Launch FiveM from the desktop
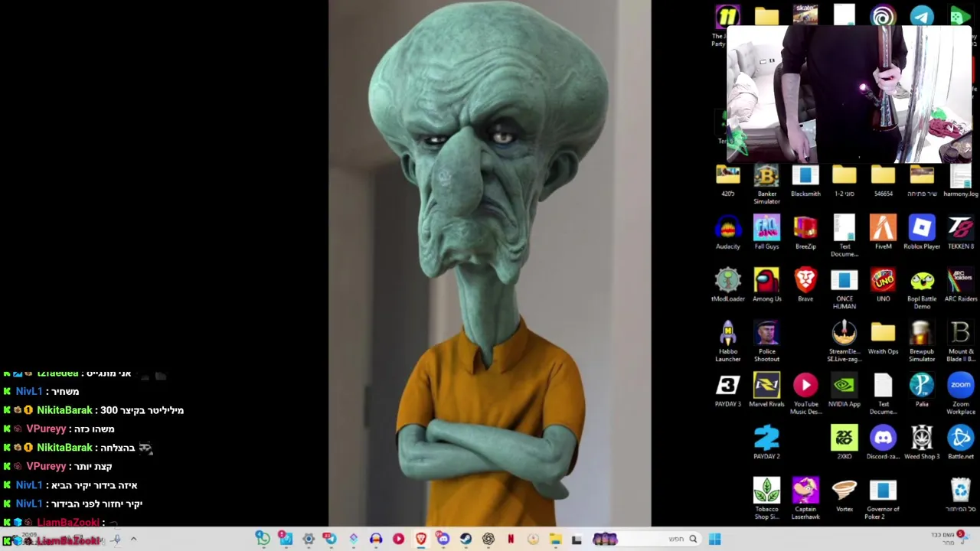The height and width of the screenshot is (551, 980). [x=883, y=233]
